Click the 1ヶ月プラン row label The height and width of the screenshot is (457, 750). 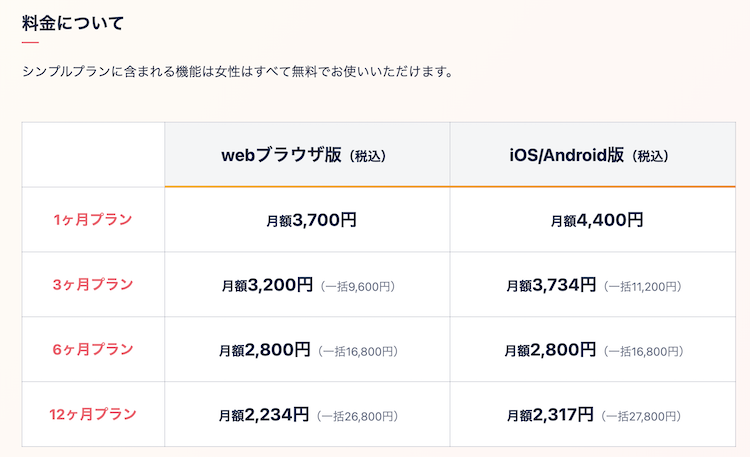[93, 220]
